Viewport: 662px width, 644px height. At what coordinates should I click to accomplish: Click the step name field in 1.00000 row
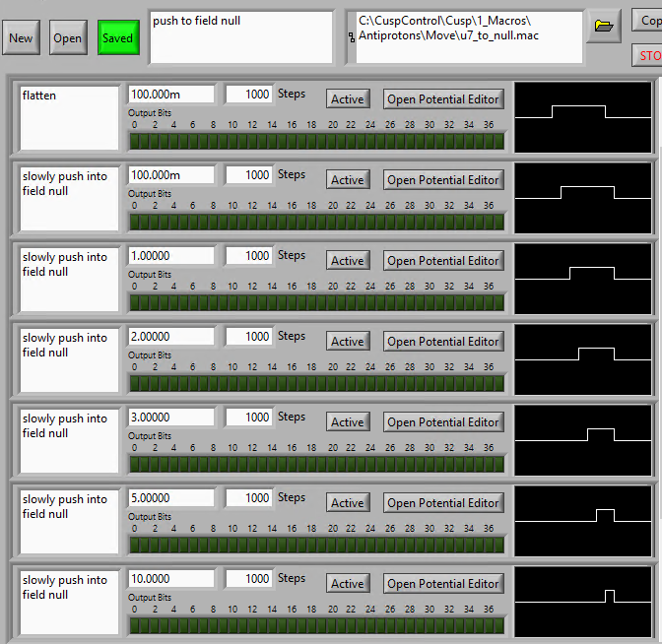[x=69, y=280]
